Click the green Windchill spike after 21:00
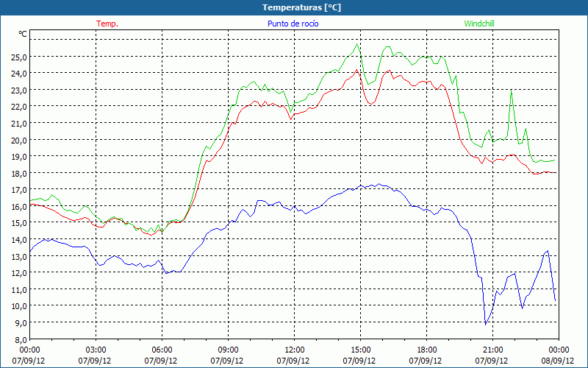 click(511, 90)
